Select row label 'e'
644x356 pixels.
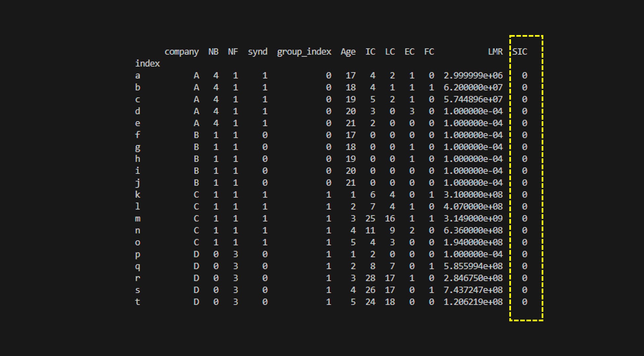pyautogui.click(x=138, y=123)
